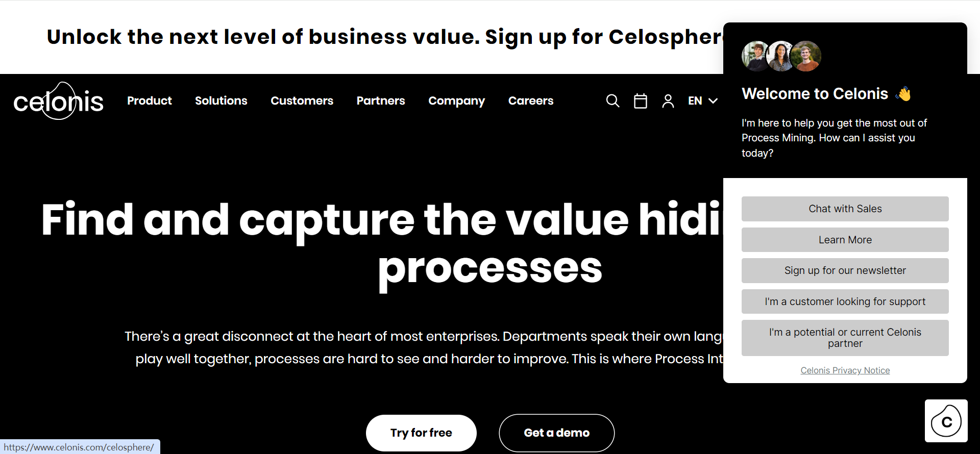Open the Solutions menu
The width and height of the screenshot is (980, 454).
click(221, 100)
